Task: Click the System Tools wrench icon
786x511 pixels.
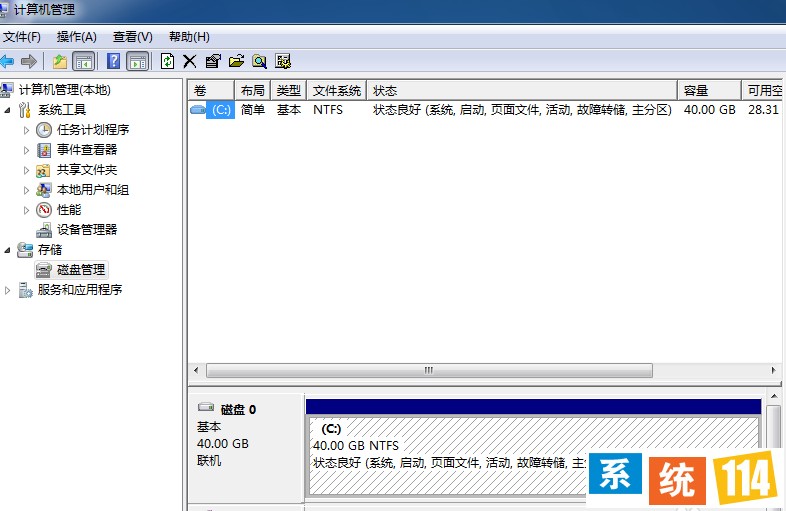Action: pyautogui.click(x=25, y=110)
